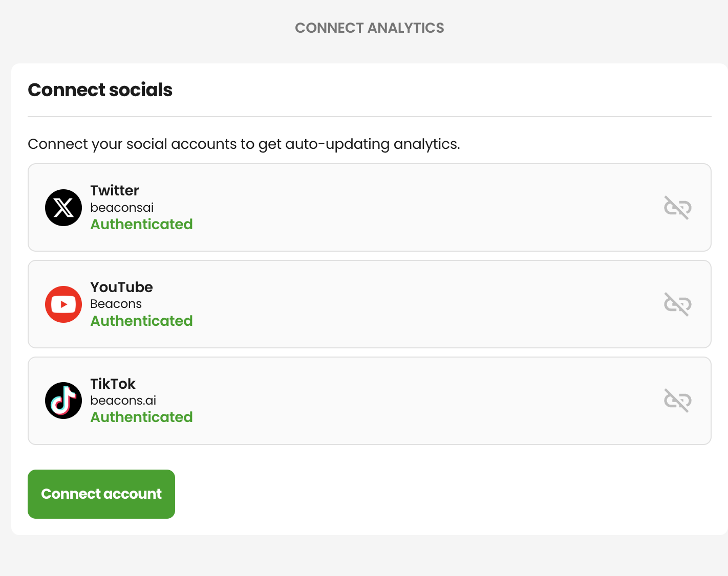
Task: Click the TikTok platform name label
Action: coord(113,384)
